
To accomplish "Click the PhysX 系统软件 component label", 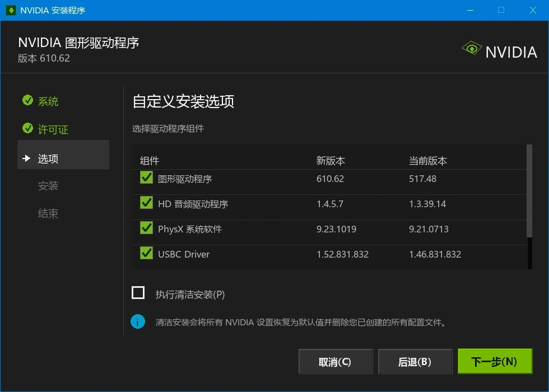I will click(190, 229).
